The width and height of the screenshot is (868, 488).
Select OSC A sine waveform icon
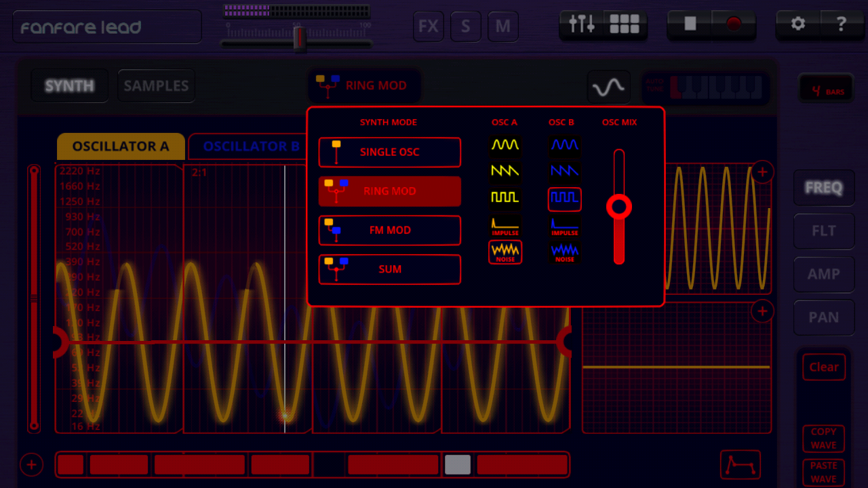coord(505,145)
